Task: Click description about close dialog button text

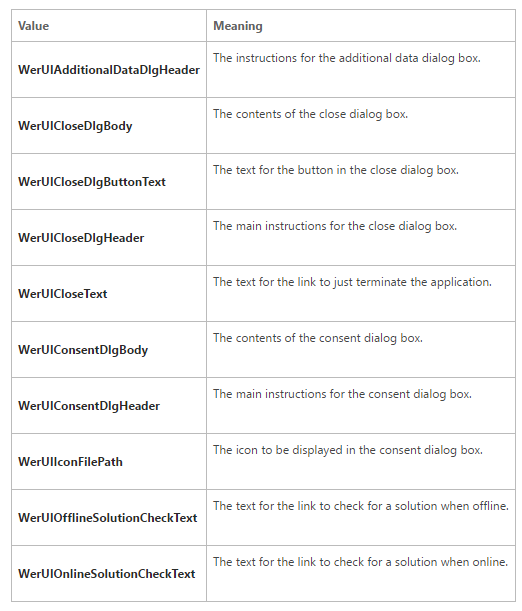Action: pos(336,170)
